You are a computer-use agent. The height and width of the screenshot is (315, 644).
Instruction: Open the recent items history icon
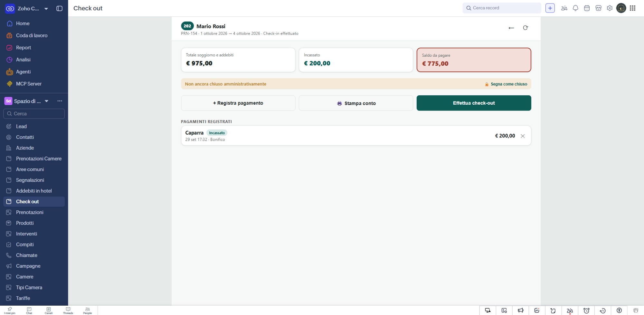click(x=603, y=310)
